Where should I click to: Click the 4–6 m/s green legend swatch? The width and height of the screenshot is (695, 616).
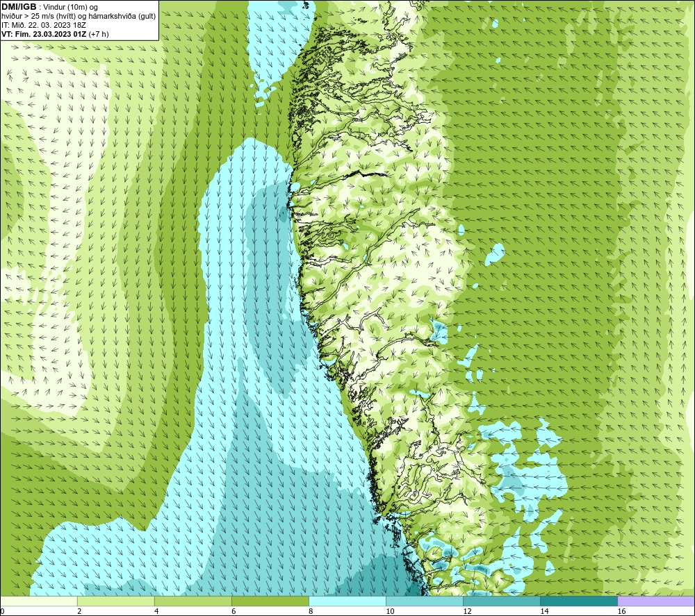click(193, 601)
